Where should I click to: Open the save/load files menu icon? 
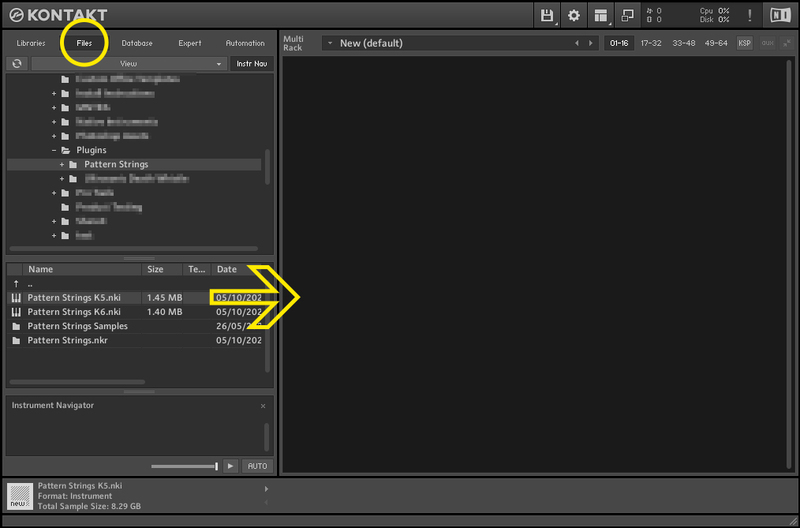click(x=547, y=15)
